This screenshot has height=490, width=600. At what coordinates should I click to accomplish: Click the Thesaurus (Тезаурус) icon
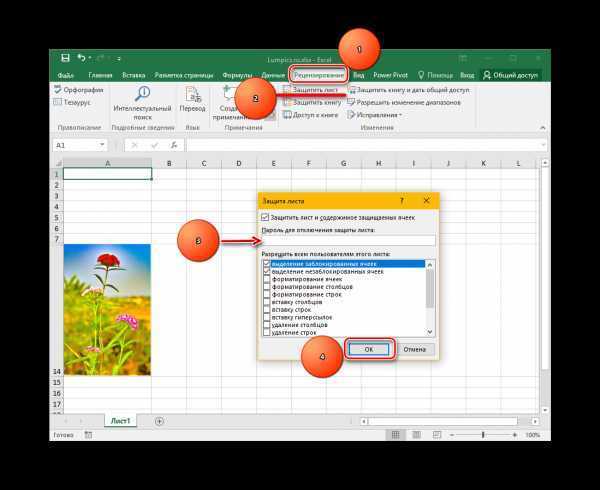coord(58,102)
